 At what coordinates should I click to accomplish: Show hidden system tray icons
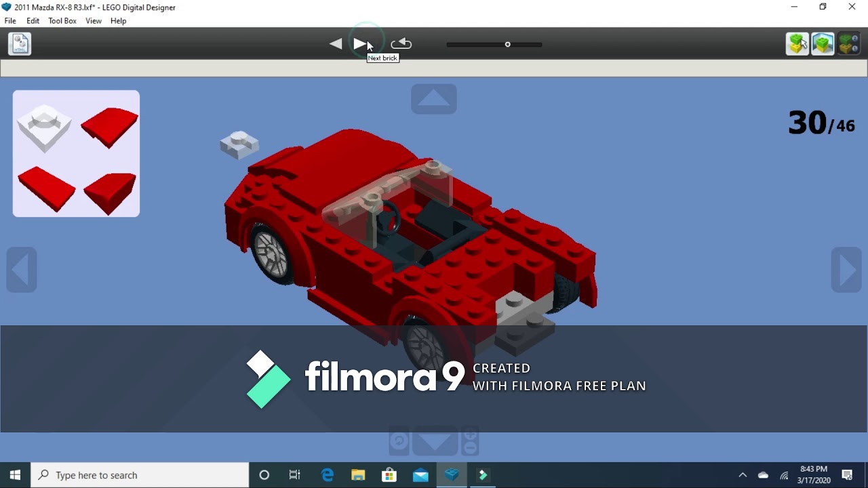743,475
